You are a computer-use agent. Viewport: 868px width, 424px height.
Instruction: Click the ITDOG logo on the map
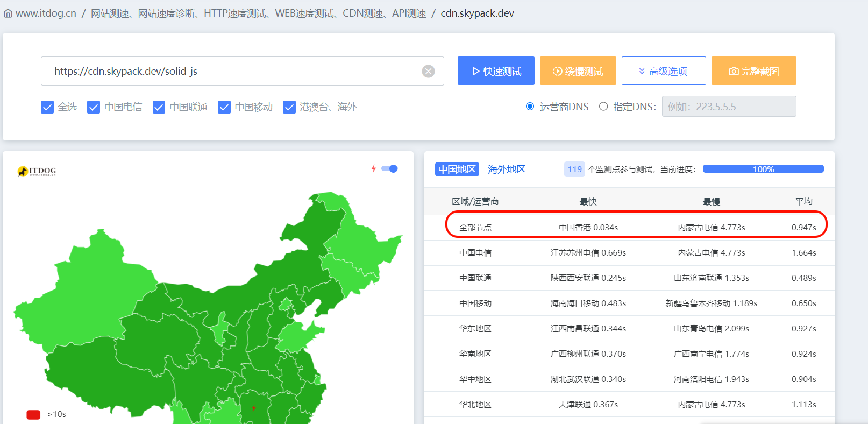point(37,171)
